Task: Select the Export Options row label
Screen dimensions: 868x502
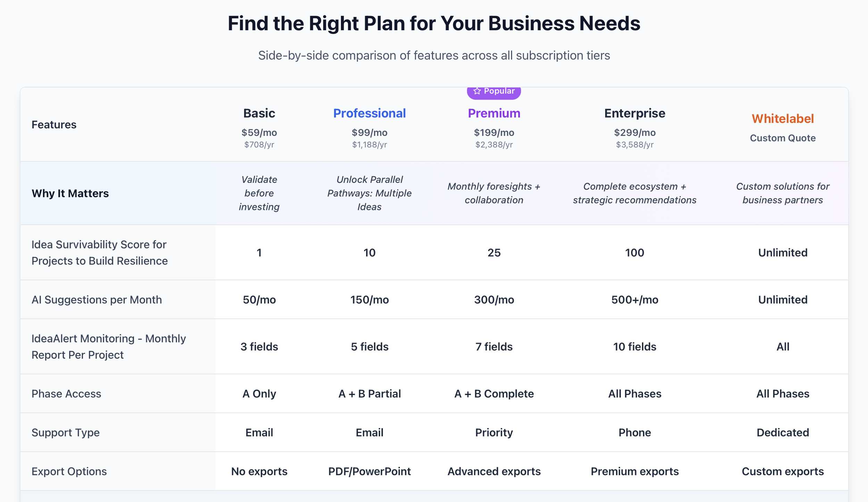Action: coord(69,471)
